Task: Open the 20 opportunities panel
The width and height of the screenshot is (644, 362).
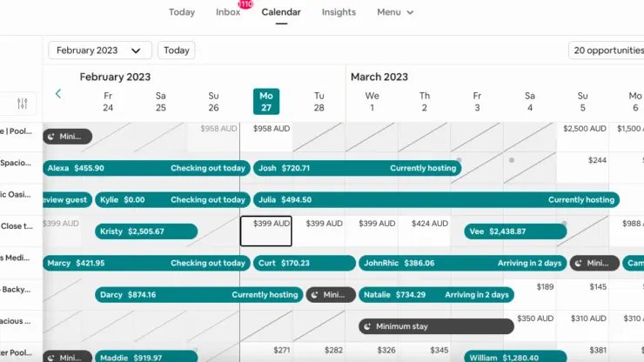Action: (x=607, y=50)
